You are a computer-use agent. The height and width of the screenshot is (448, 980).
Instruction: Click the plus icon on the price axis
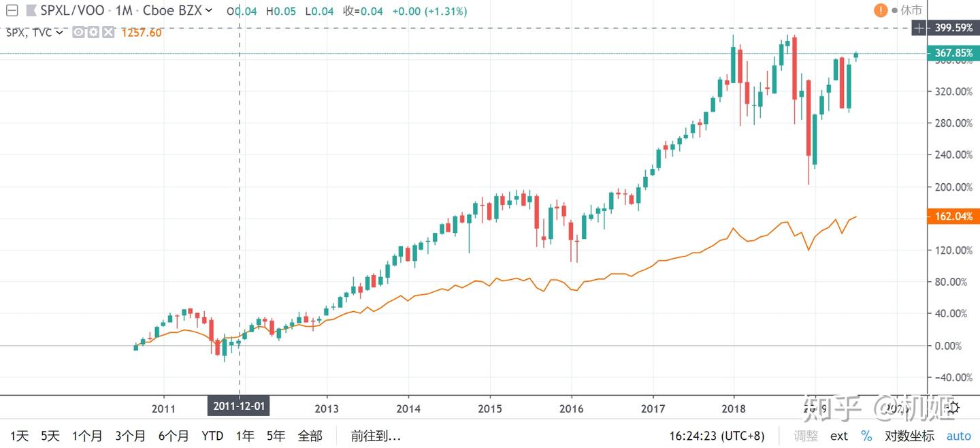[x=919, y=28]
